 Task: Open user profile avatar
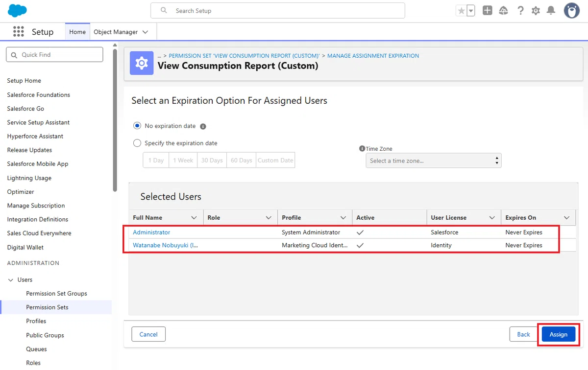click(571, 10)
